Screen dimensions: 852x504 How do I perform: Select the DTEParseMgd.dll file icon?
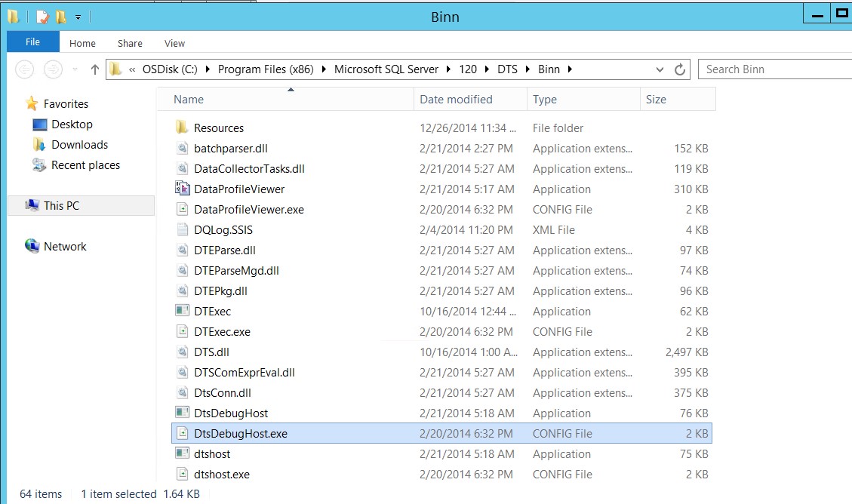pyautogui.click(x=183, y=270)
